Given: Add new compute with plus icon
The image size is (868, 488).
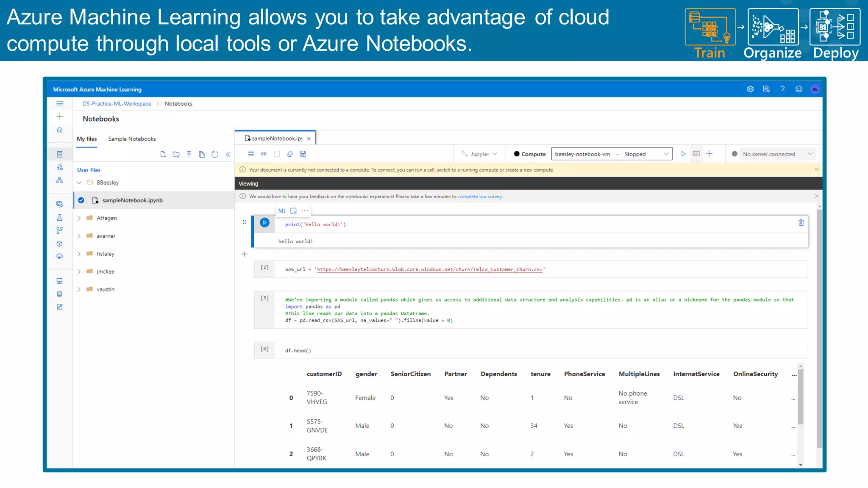Looking at the screenshot, I should pyautogui.click(x=709, y=154).
